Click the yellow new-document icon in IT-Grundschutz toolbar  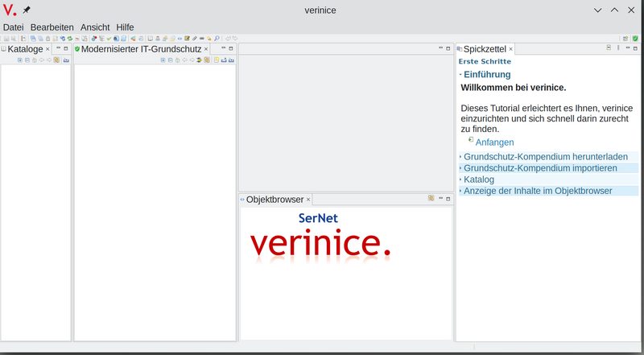pos(217,60)
